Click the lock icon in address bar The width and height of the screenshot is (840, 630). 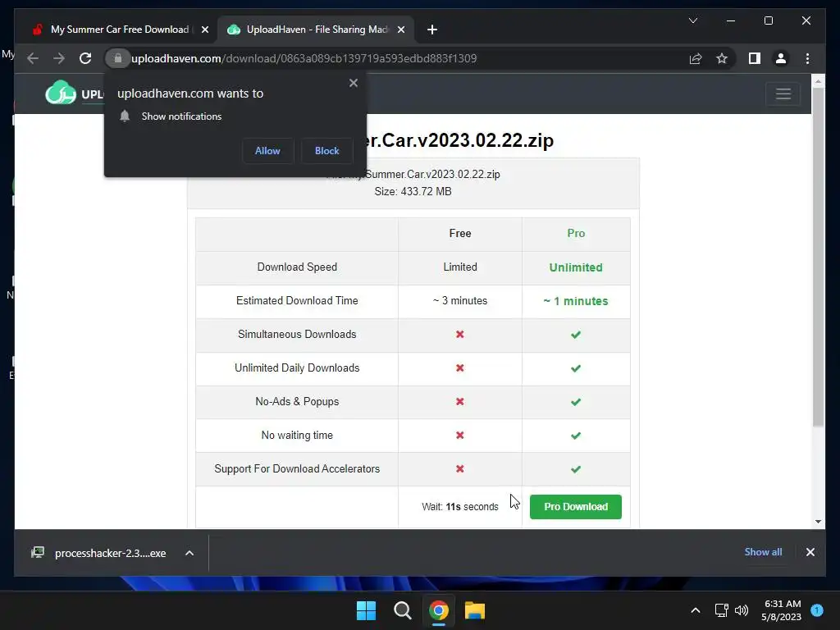(118, 58)
